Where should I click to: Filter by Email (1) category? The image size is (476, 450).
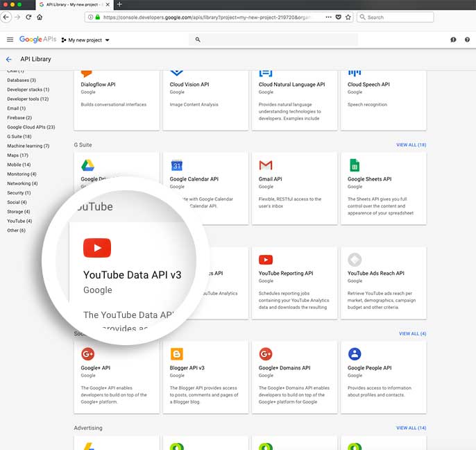[17, 108]
